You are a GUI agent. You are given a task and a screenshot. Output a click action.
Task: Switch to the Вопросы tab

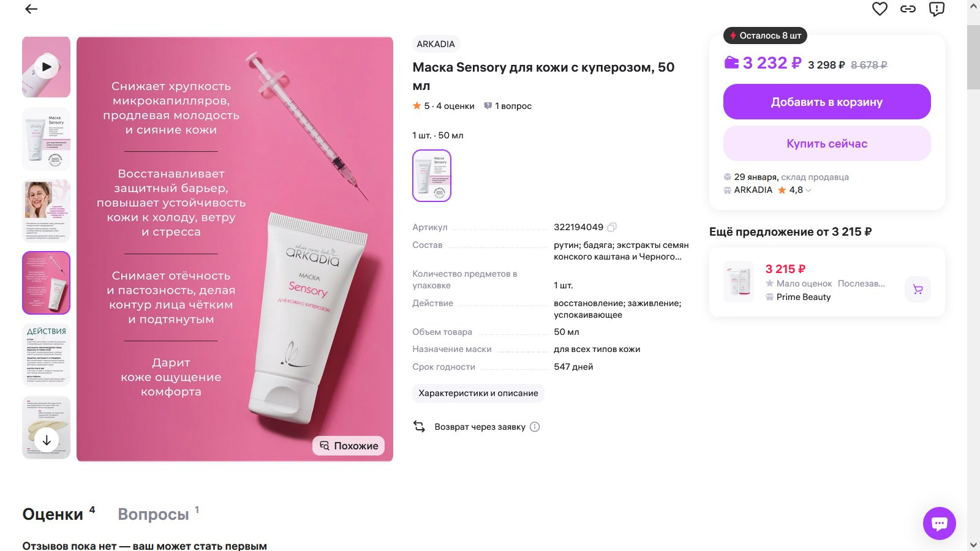coord(155,514)
